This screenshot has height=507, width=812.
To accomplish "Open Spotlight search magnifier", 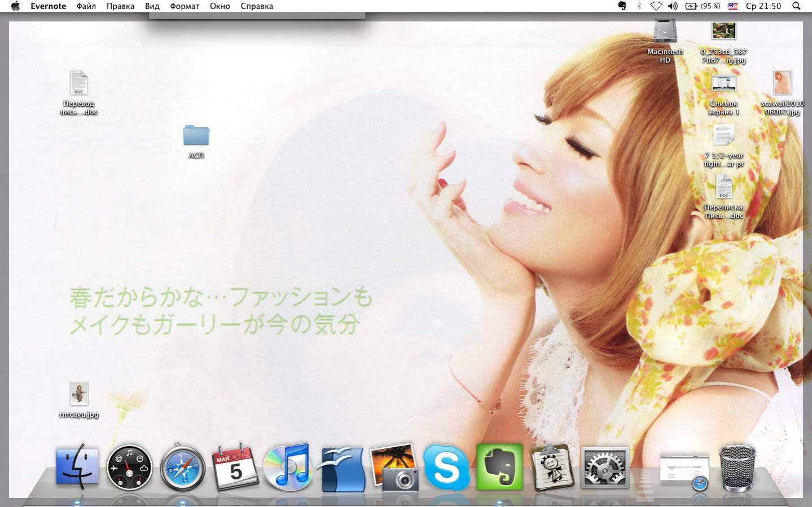I will tap(796, 6).
